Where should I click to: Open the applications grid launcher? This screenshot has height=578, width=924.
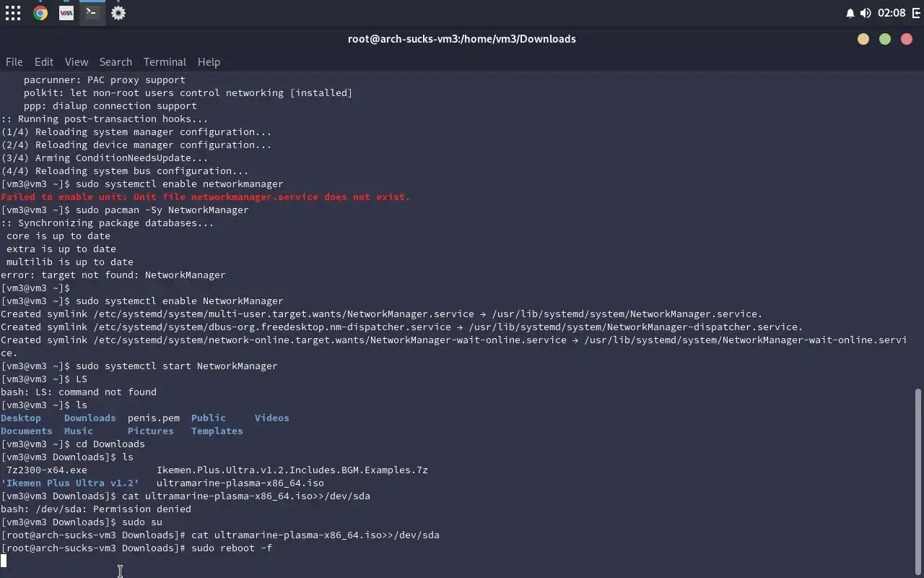tap(13, 13)
